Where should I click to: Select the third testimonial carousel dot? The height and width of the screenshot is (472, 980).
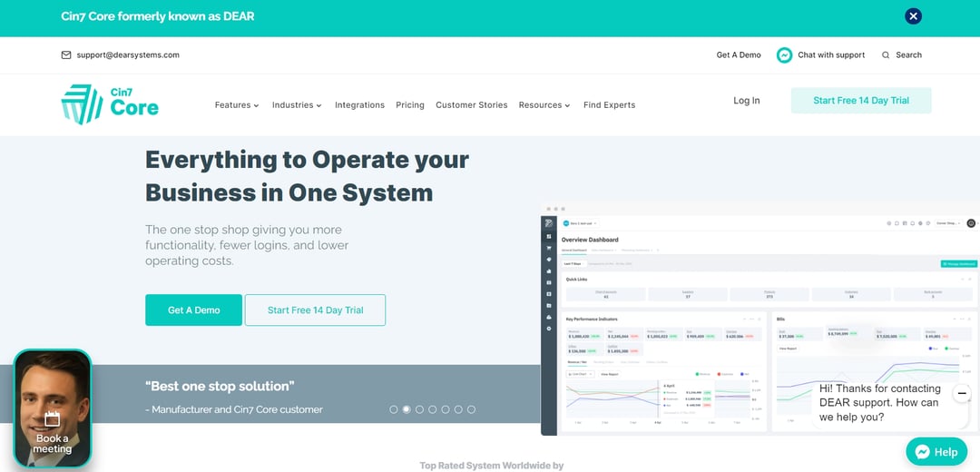419,409
